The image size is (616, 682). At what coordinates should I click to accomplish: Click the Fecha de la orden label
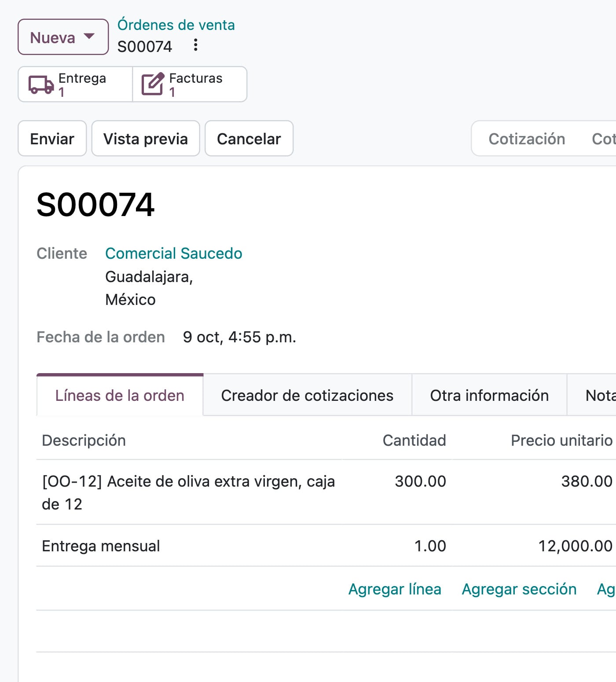[101, 337]
